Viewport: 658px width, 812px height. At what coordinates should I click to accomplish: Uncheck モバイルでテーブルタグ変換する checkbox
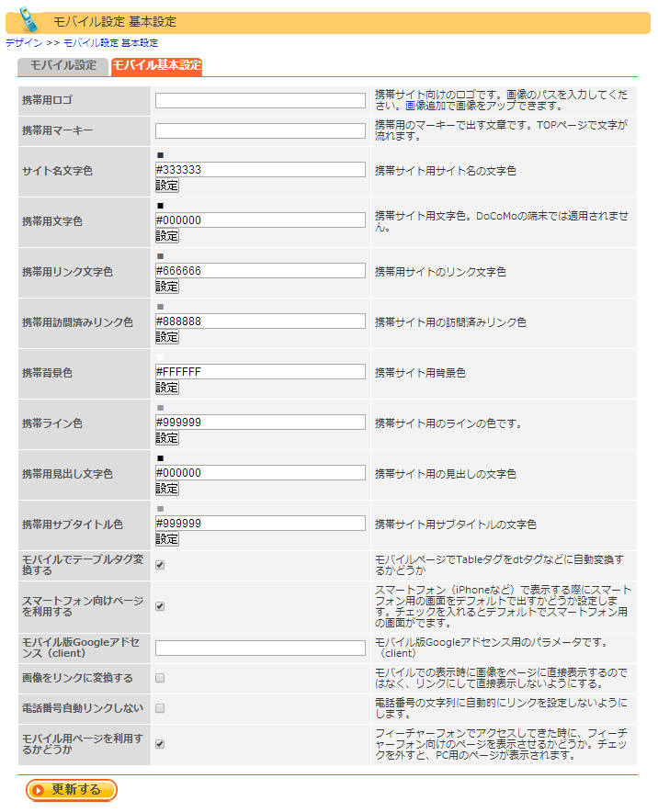[160, 565]
